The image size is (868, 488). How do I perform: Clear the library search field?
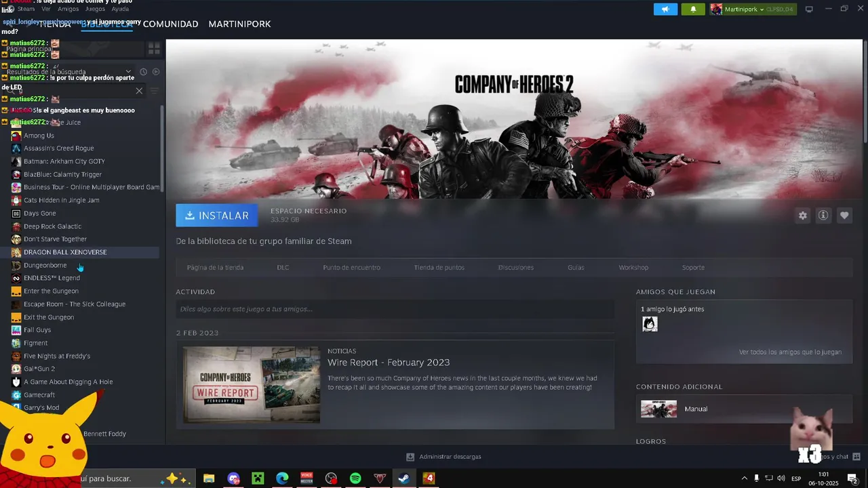[x=139, y=91]
